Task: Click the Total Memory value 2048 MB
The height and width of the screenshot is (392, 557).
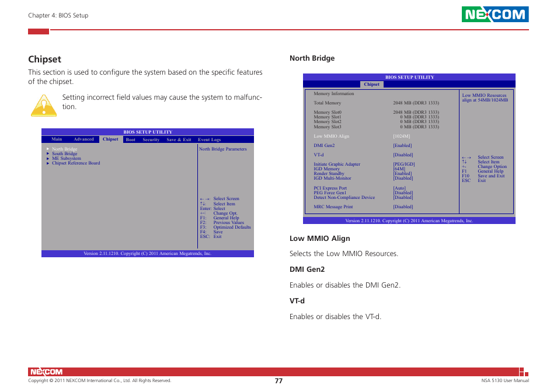Action: [416, 103]
